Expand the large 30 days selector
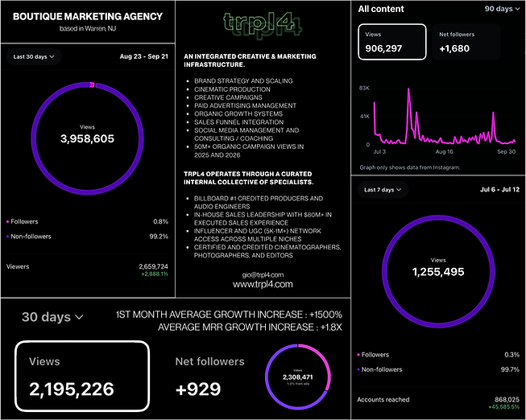Image resolution: width=526 pixels, height=420 pixels. 52,317
